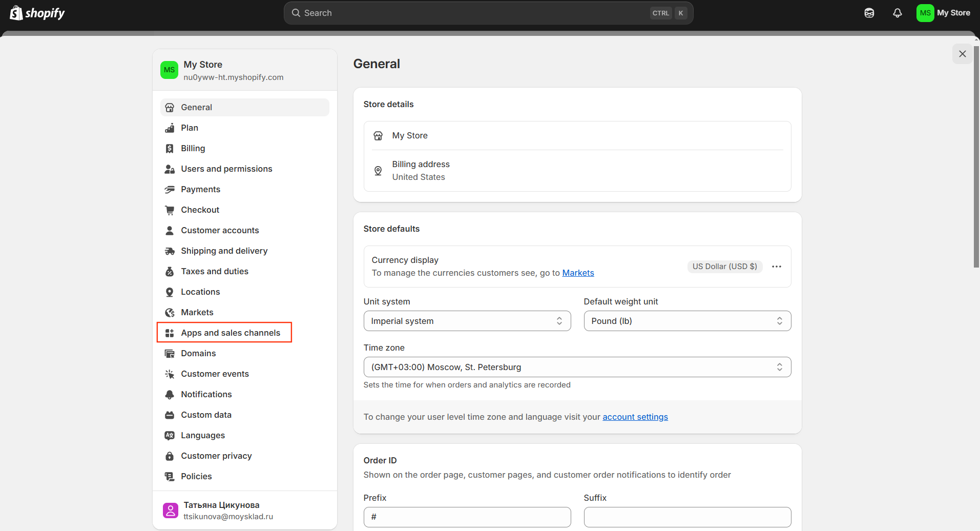The image size is (980, 531).
Task: Click the Notifications bell icon in sidebar
Action: (170, 394)
